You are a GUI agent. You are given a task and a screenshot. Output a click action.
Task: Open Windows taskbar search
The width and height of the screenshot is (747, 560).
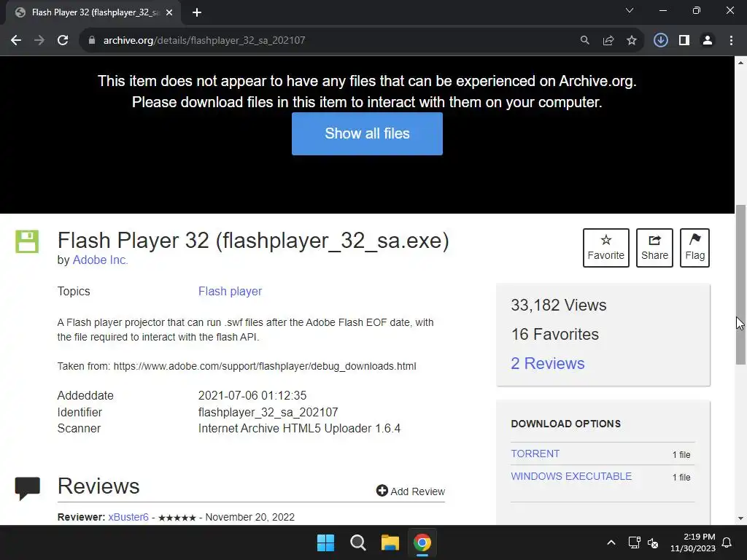pos(357,542)
